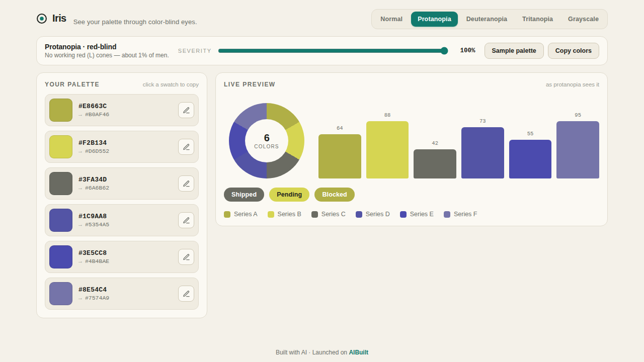Edit the #3FA34D palette color

pos(186,184)
